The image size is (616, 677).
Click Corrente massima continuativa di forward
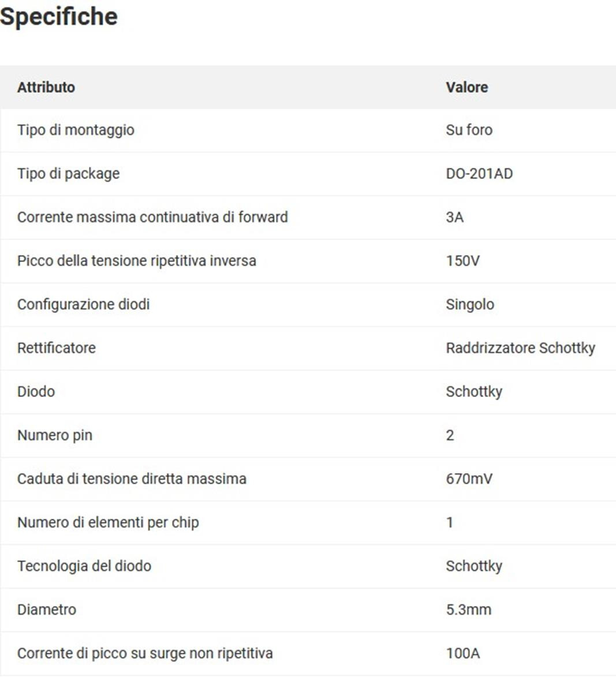click(152, 217)
